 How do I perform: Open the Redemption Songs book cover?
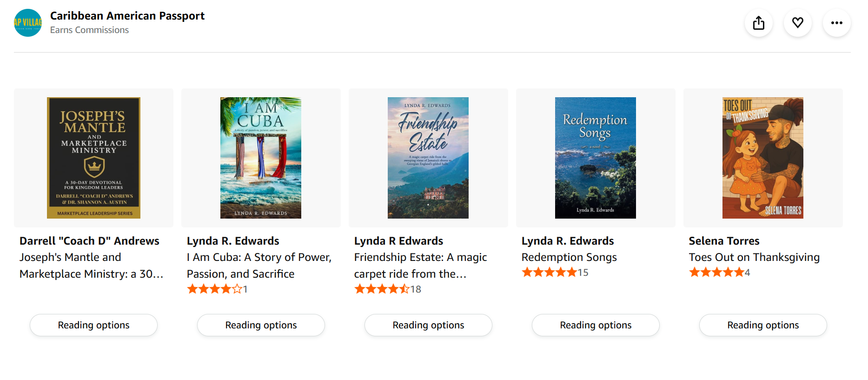pyautogui.click(x=596, y=158)
